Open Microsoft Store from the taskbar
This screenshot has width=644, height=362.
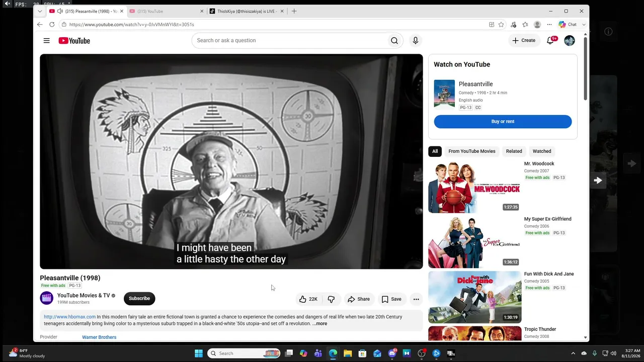[x=362, y=353]
